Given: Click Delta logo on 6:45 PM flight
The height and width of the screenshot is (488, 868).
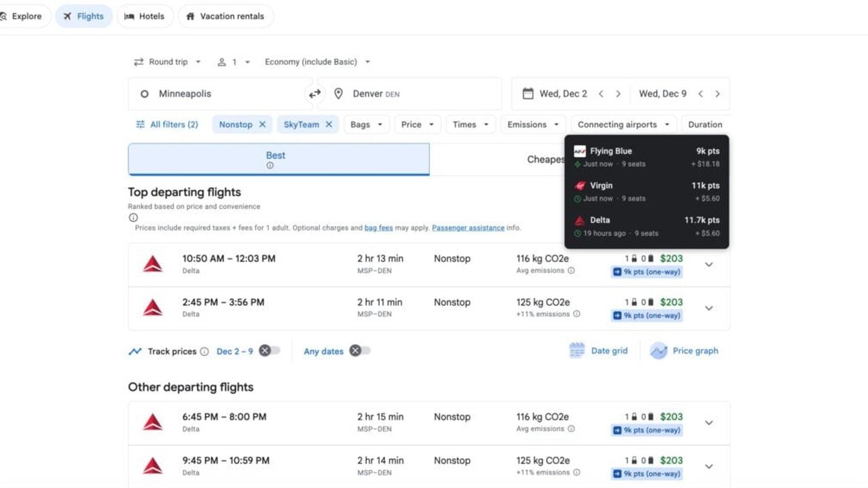Looking at the screenshot, I should coord(152,422).
